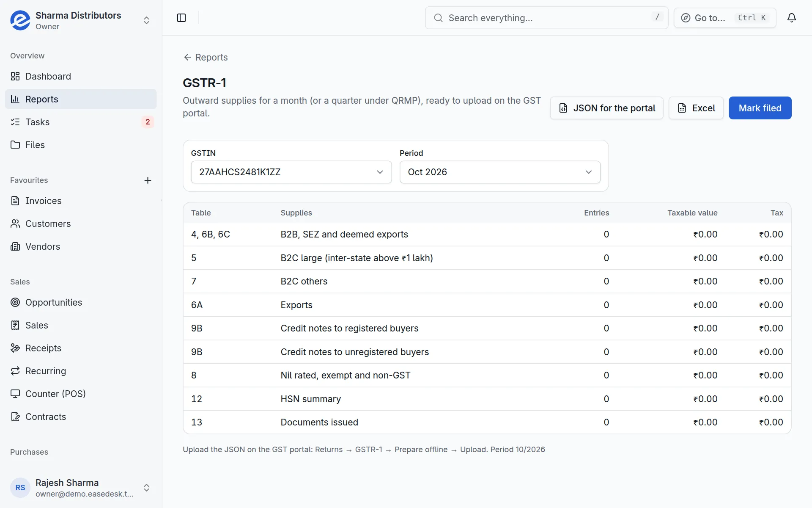Click the Customers people icon
This screenshot has width=812, height=508.
[15, 224]
